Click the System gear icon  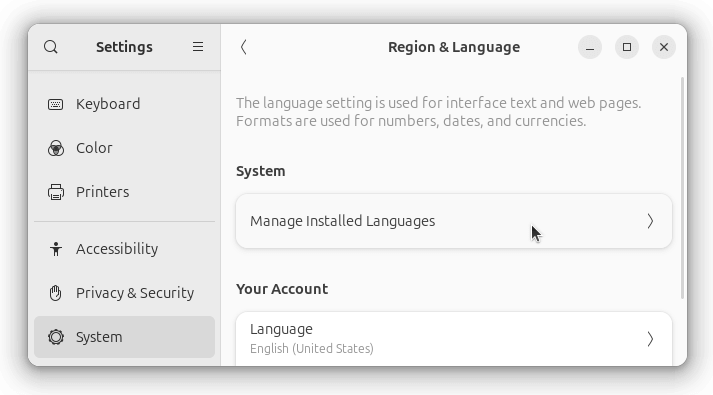tap(55, 337)
